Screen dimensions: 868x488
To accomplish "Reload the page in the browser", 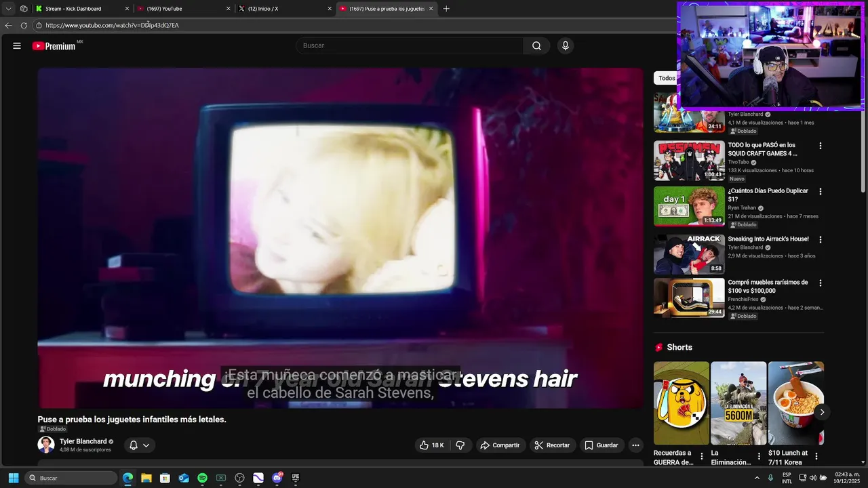I will point(24,25).
